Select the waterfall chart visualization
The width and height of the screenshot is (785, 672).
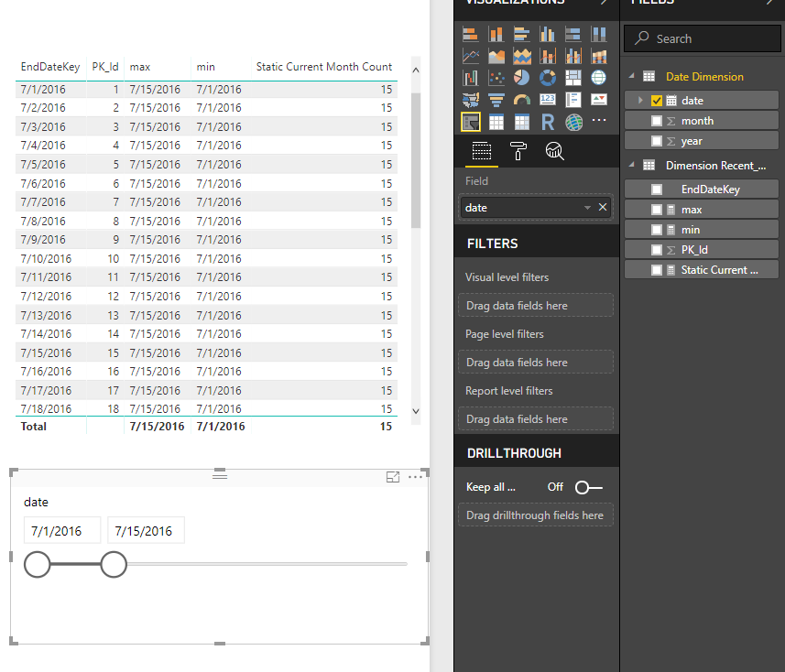click(x=470, y=78)
